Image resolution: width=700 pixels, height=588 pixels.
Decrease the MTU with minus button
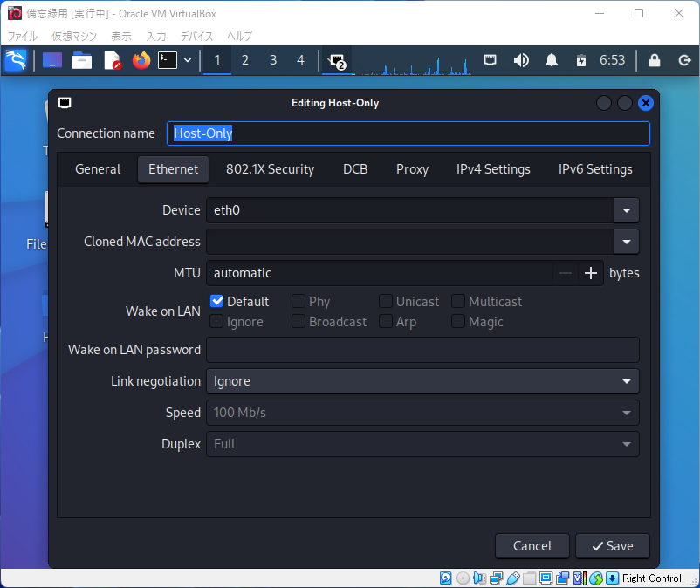566,273
